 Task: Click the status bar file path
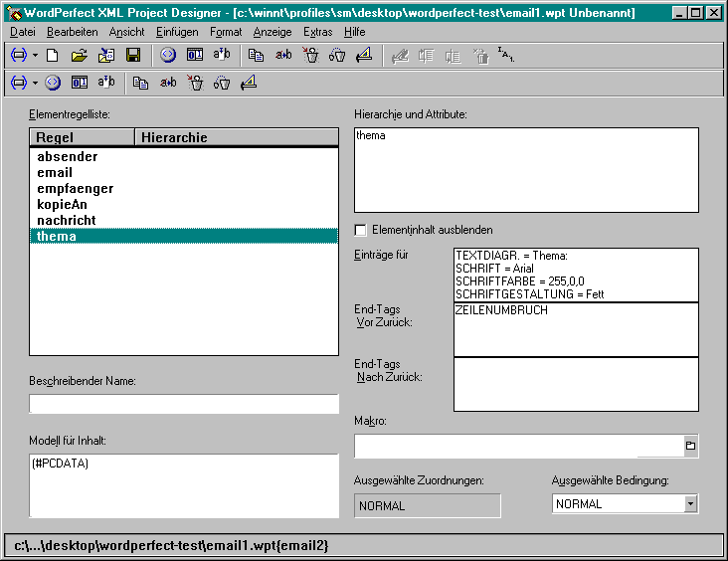click(x=171, y=545)
